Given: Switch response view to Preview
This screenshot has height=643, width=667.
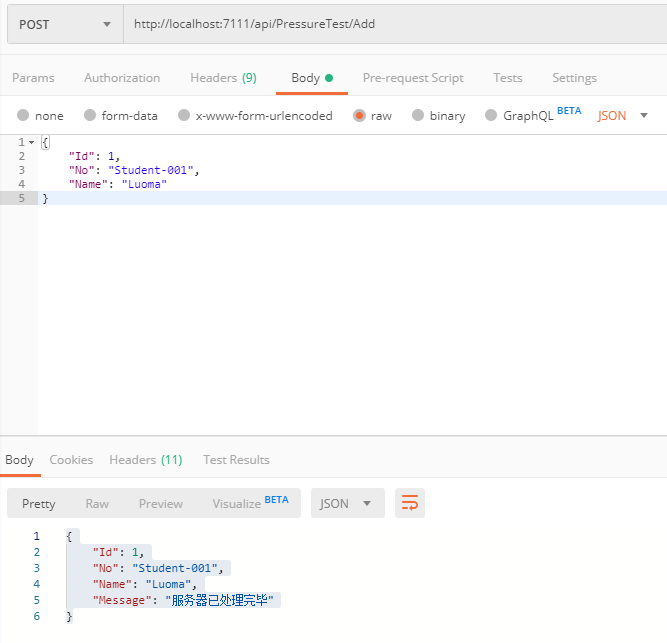Looking at the screenshot, I should pyautogui.click(x=161, y=504).
